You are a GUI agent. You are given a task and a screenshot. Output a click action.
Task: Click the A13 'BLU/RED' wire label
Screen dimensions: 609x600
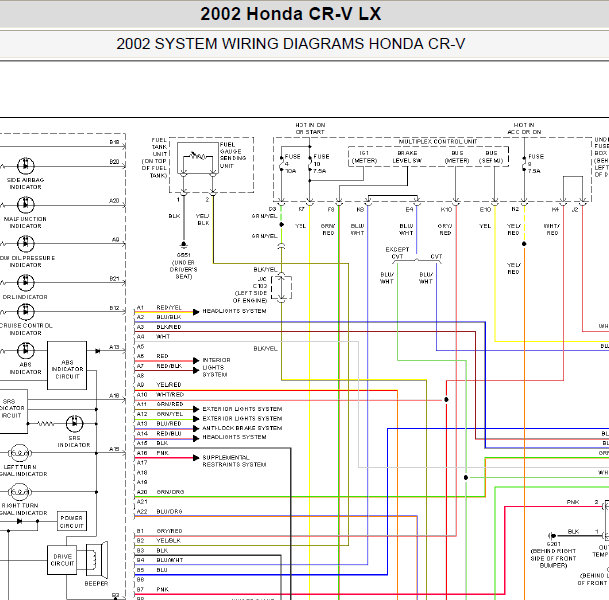(x=169, y=424)
